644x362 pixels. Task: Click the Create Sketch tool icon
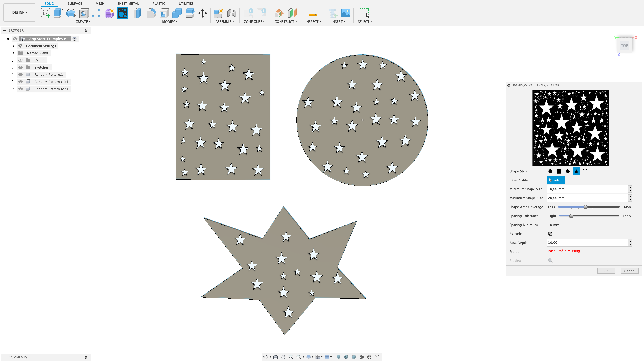click(45, 13)
